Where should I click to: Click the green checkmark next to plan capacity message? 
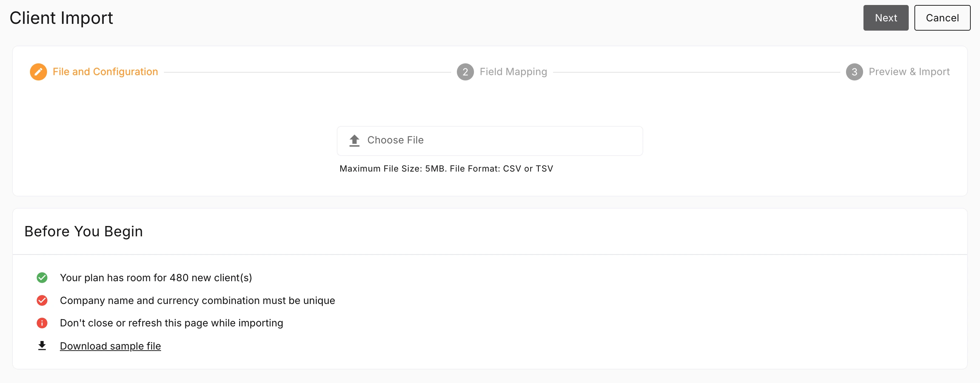click(42, 277)
